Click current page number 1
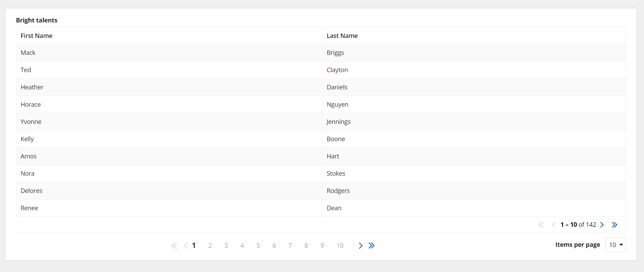Image resolution: width=644 pixels, height=272 pixels. point(194,245)
